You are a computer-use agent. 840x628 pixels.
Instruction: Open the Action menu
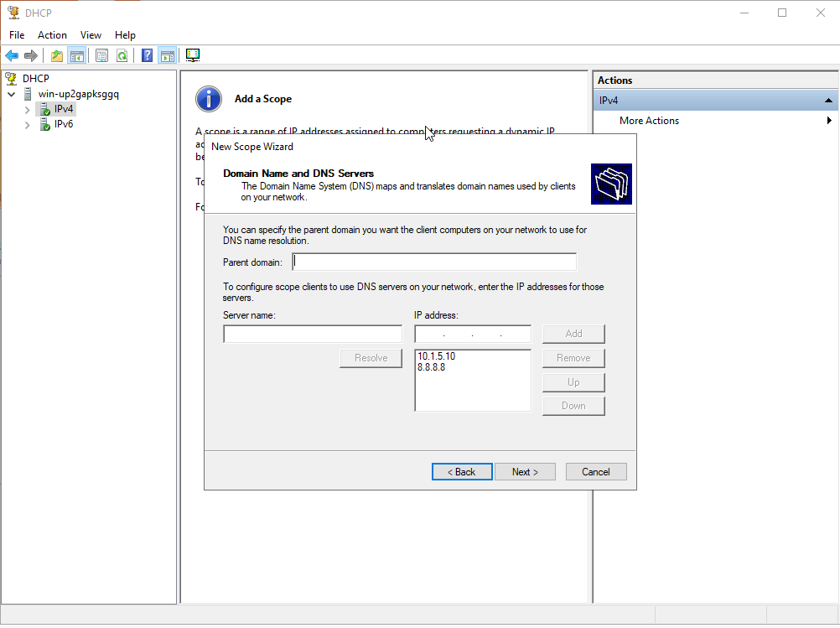[52, 35]
